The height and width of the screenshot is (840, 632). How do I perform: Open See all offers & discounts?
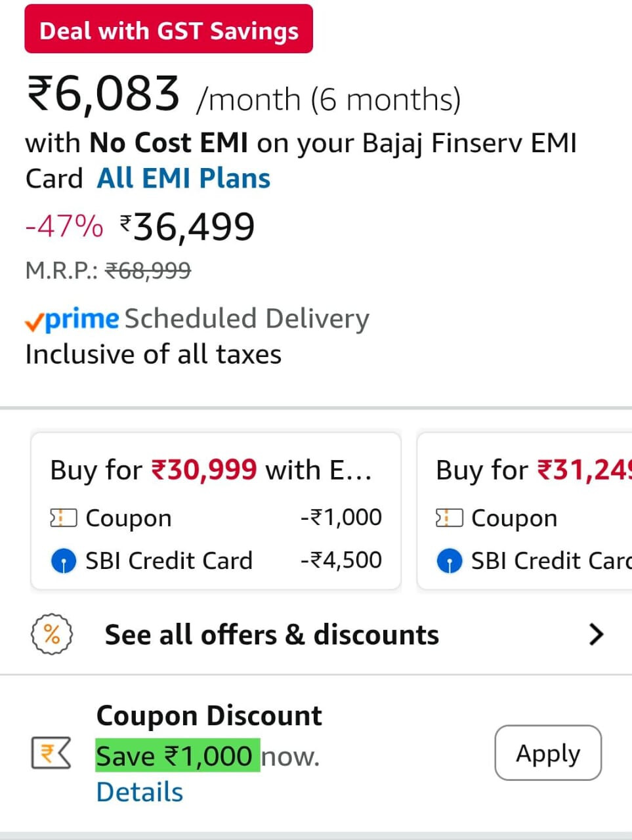(272, 635)
